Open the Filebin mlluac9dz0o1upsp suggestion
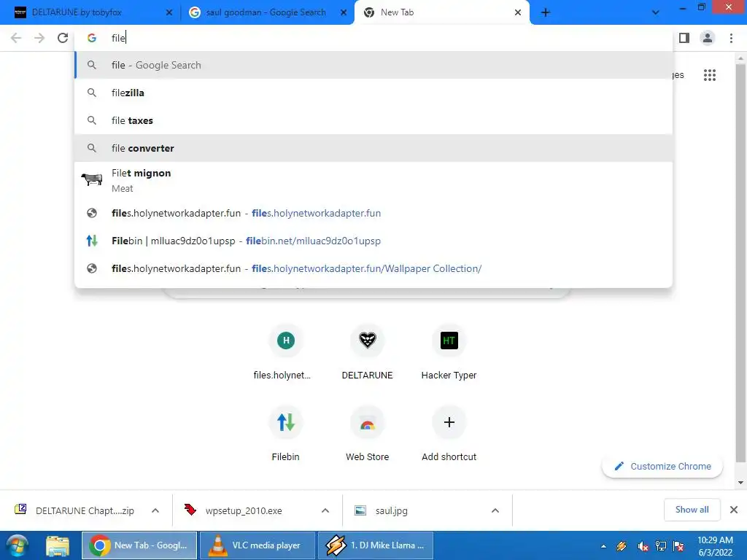 (x=373, y=241)
